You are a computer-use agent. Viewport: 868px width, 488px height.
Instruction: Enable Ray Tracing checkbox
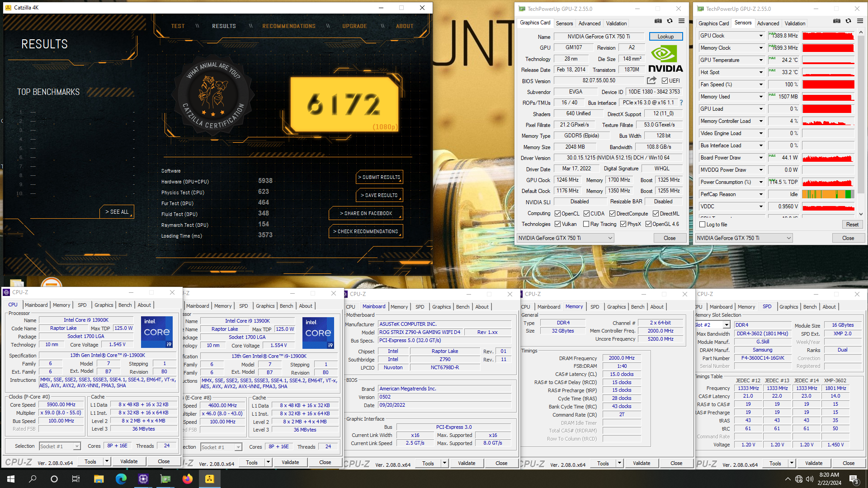586,224
